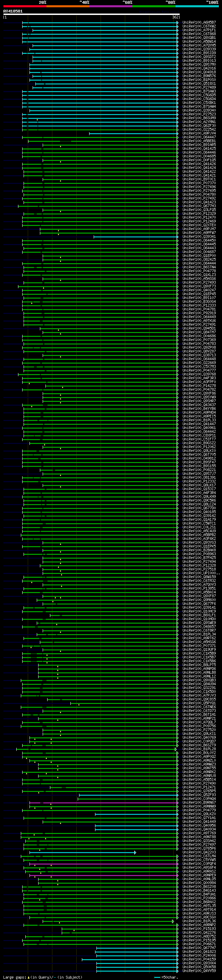Click the Large gaps legend text
Viewport: 222px width, 980px height.
coord(43,977)
